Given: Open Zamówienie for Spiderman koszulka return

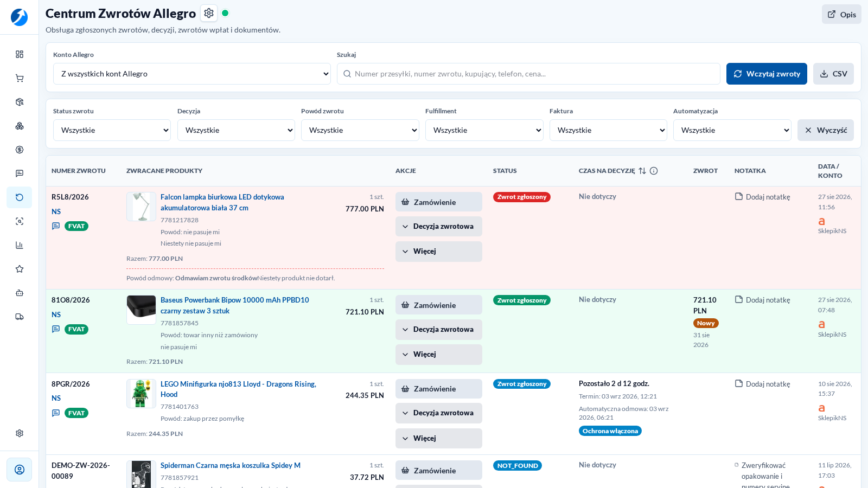Looking at the screenshot, I should tap(439, 470).
